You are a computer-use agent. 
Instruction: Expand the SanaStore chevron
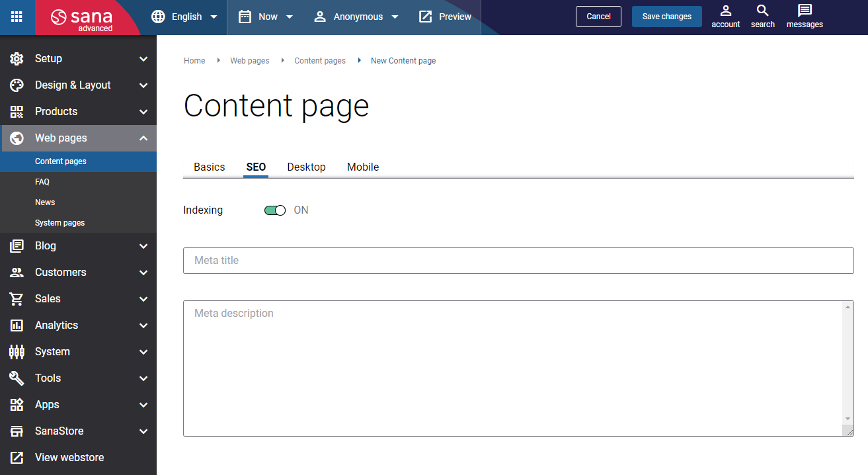pyautogui.click(x=143, y=431)
